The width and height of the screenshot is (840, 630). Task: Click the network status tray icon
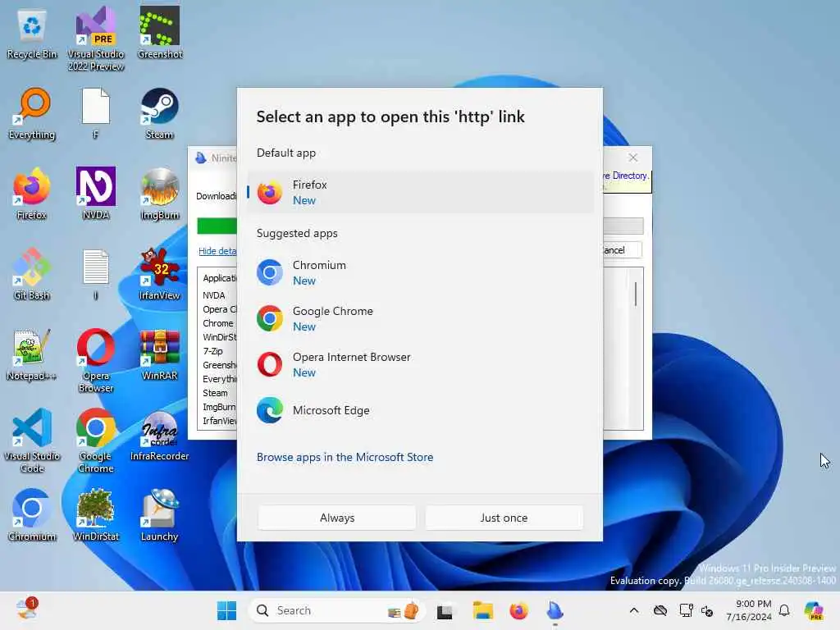[687, 610]
